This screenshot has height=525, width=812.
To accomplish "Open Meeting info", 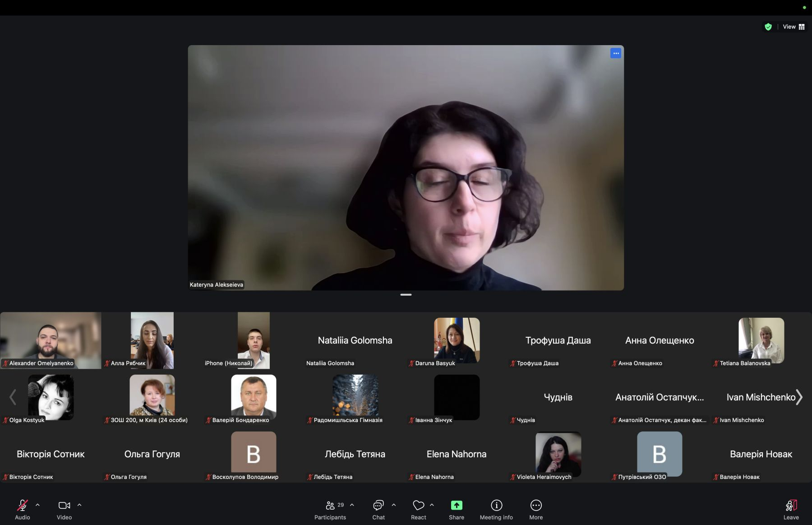I will [496, 509].
